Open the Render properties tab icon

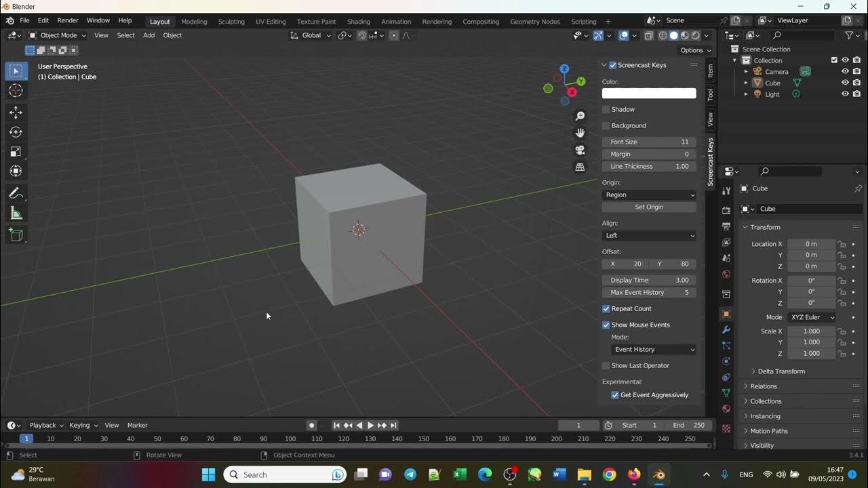[x=726, y=210]
